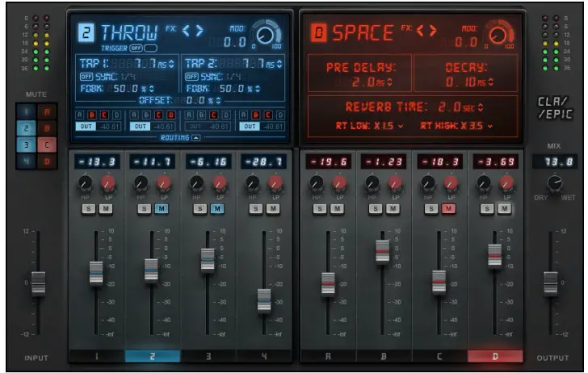Click the SPACE display MOD knob

click(498, 36)
